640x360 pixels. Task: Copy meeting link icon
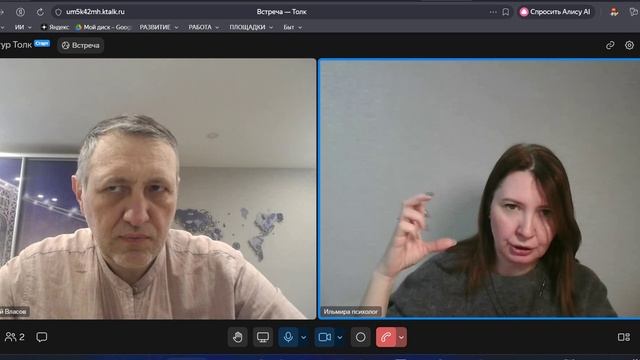tap(610, 45)
